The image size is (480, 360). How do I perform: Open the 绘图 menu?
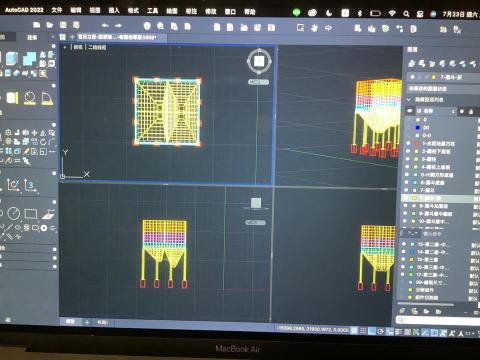(x=172, y=11)
